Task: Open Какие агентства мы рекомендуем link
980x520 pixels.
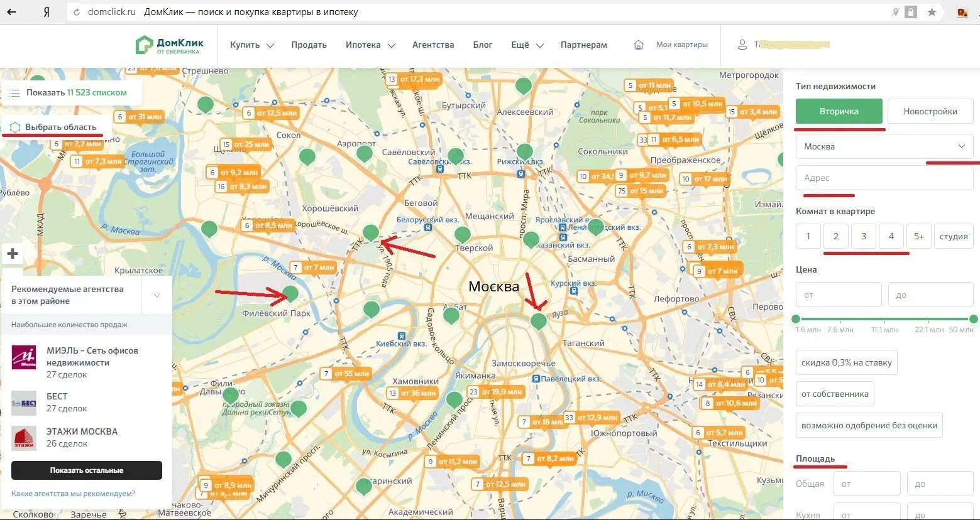Action: click(73, 494)
